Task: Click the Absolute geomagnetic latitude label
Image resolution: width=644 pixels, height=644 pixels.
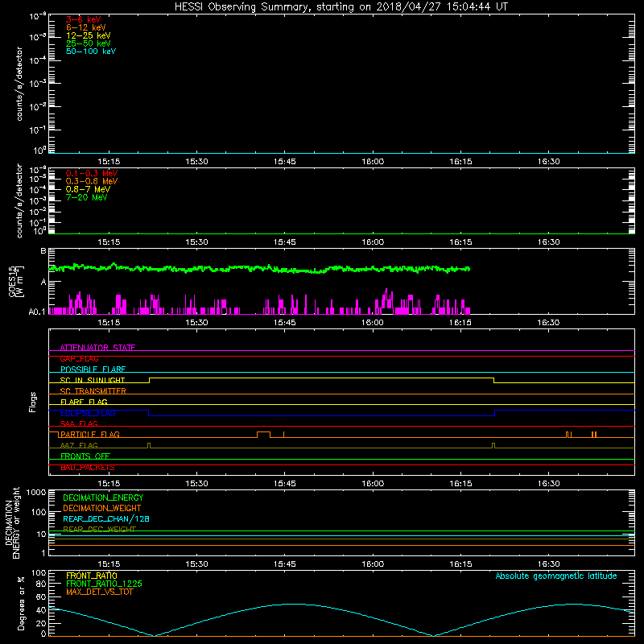Action: (x=556, y=576)
